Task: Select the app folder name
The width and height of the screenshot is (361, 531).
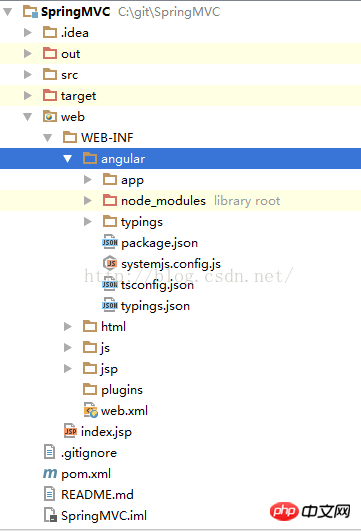Action: pos(132,180)
